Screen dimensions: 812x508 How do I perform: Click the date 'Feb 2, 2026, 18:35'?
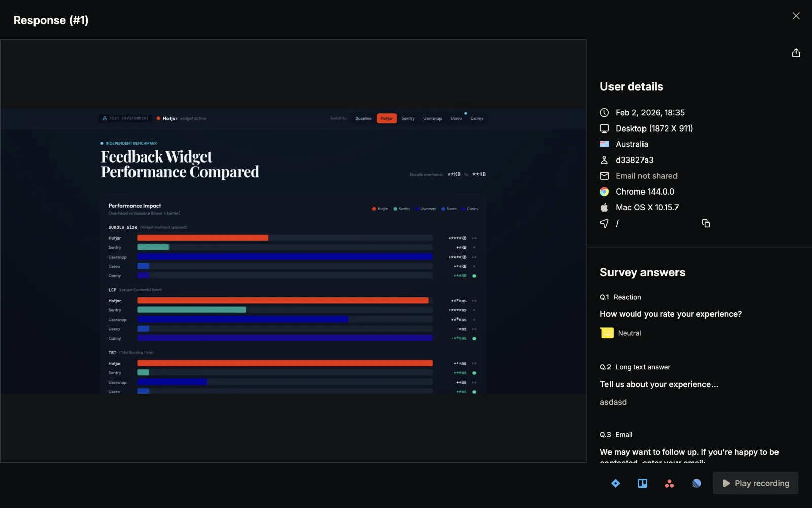[650, 113]
